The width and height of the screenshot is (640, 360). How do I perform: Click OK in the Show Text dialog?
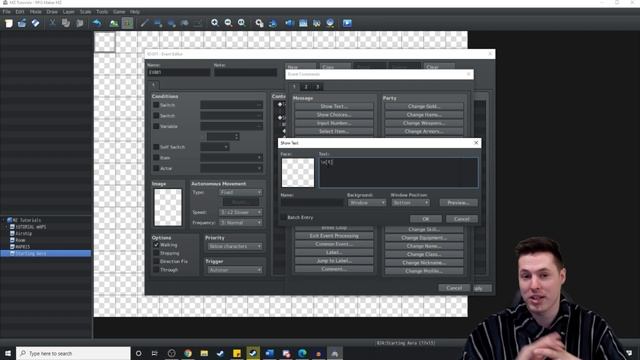tap(426, 219)
